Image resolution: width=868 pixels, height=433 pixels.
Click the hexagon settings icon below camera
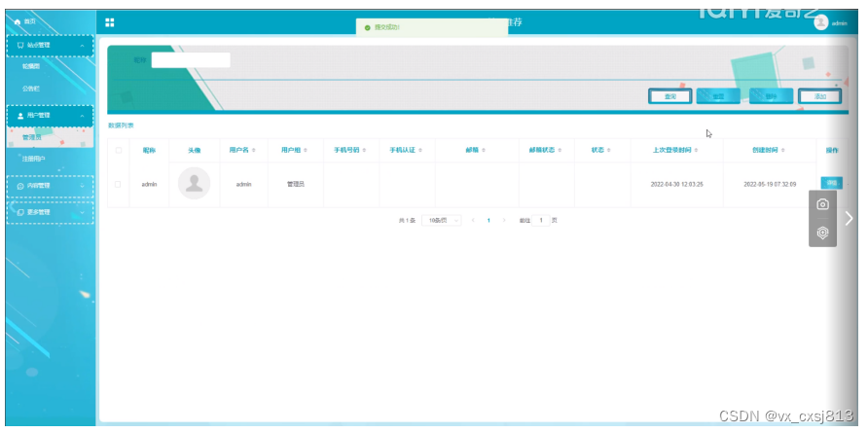pos(822,234)
